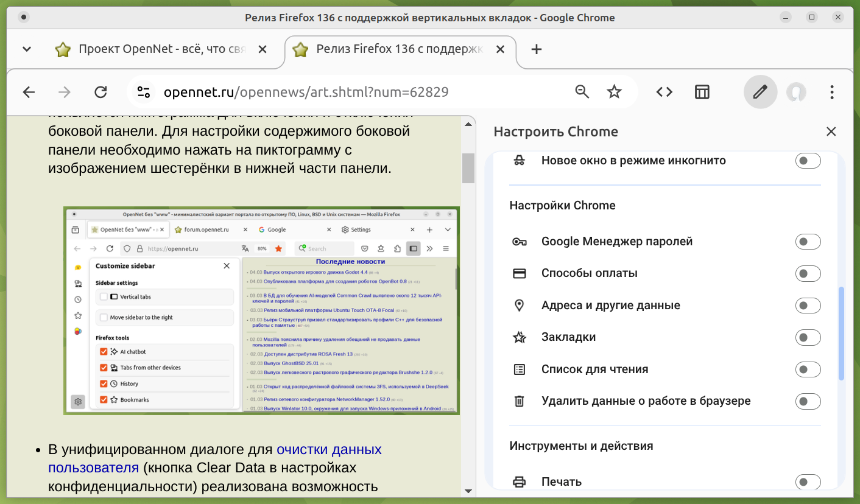Expand the tab search dropdown arrow
The image size is (860, 504).
click(x=27, y=49)
